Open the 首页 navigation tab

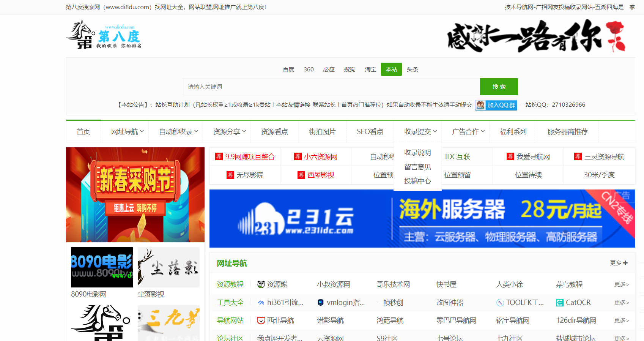pos(83,131)
